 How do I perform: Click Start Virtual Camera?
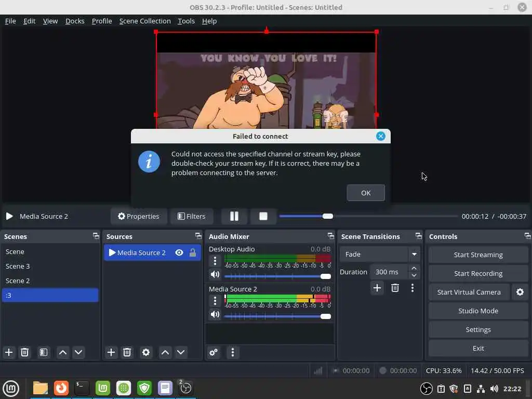(x=469, y=292)
